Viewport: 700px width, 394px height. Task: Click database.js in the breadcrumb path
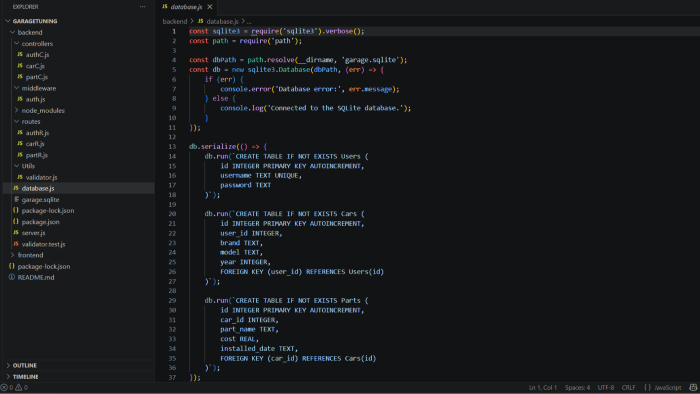222,21
